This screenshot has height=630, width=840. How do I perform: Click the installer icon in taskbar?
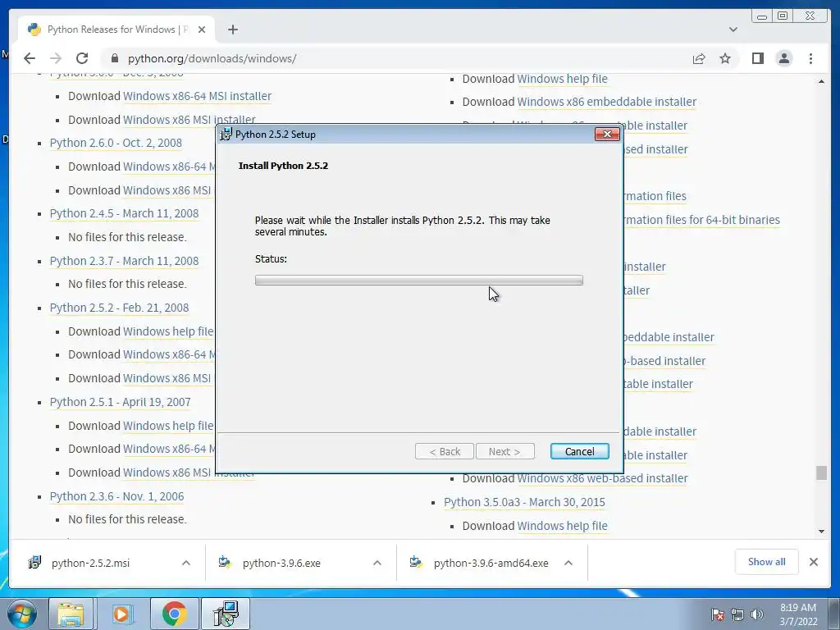(226, 614)
